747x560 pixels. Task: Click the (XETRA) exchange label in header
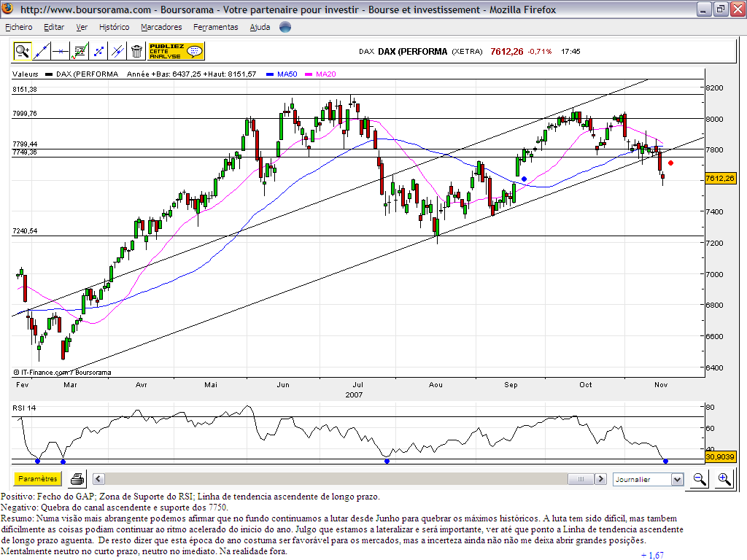click(468, 52)
